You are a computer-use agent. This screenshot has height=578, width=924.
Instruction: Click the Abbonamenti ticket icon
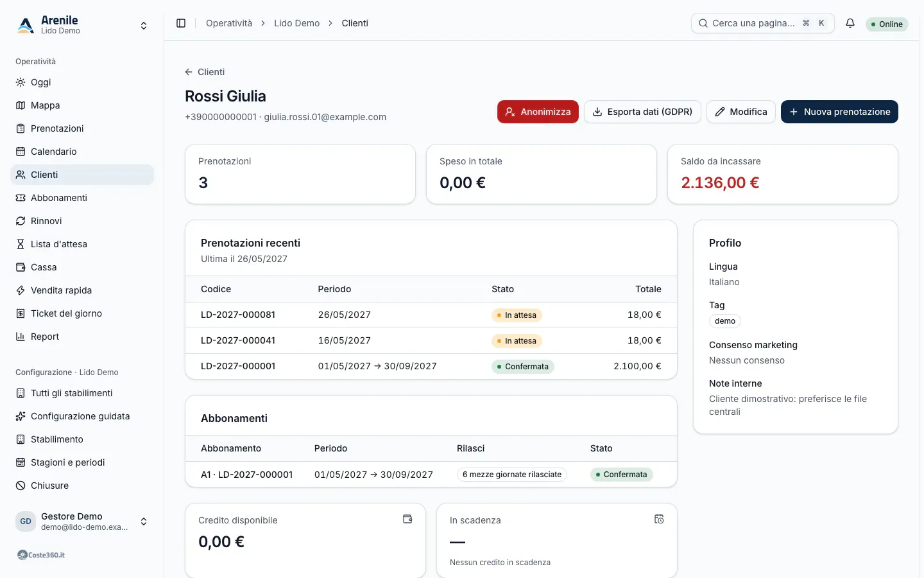pyautogui.click(x=21, y=198)
